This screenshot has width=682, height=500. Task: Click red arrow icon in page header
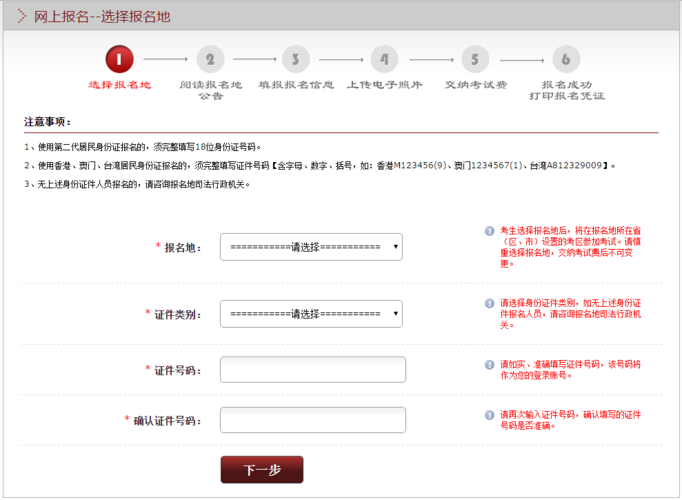click(21, 17)
